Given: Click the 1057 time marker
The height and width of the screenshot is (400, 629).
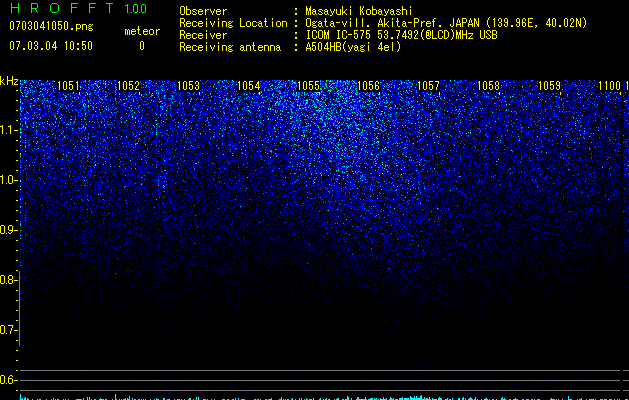Looking at the screenshot, I should [x=428, y=86].
